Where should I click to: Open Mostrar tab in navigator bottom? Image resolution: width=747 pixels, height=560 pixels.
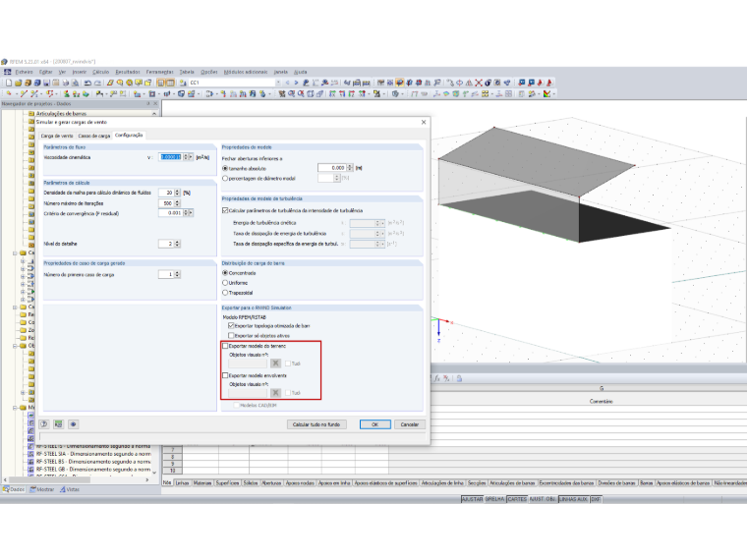(x=42, y=489)
